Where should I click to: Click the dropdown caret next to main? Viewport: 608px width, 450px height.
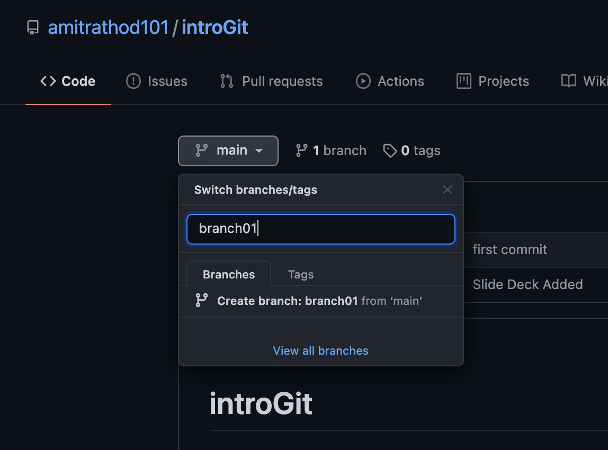(259, 151)
